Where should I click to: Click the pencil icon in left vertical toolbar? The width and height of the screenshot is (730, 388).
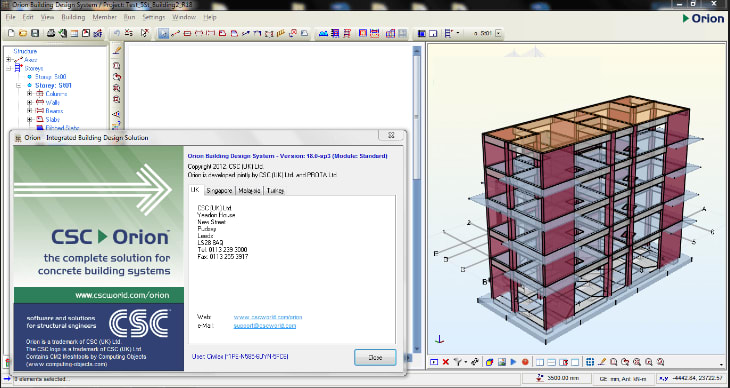116,50
